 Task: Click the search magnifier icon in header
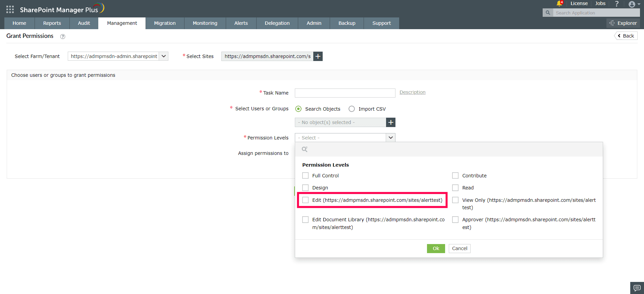click(x=548, y=13)
